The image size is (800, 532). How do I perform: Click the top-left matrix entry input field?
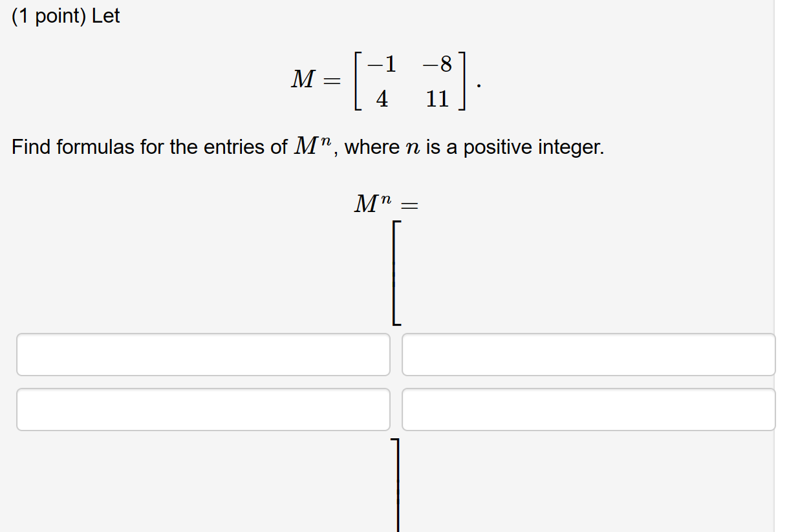tap(202, 354)
